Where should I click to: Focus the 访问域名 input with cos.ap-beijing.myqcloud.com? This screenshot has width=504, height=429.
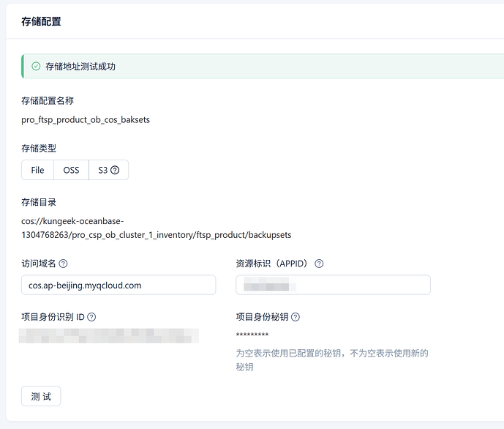[x=119, y=285]
